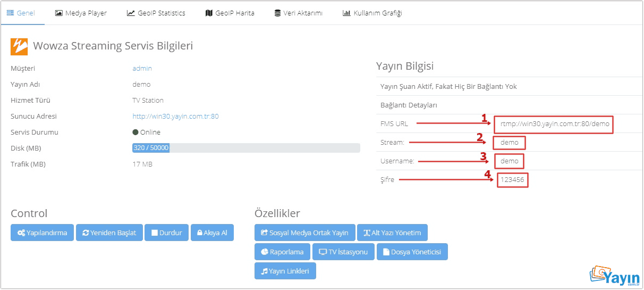Open the TV İstasyonu feature
This screenshot has height=290, width=644.
343,252
